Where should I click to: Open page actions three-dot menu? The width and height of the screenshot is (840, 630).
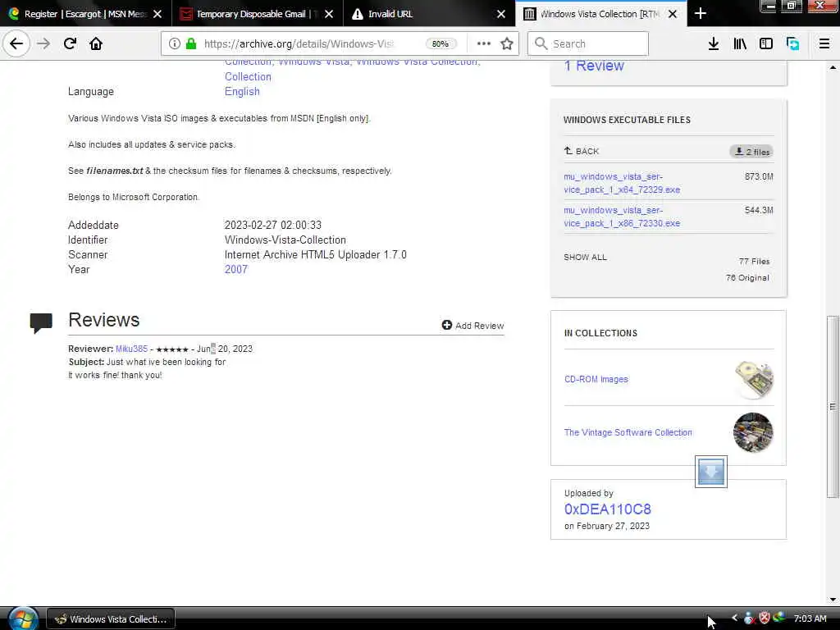point(483,43)
